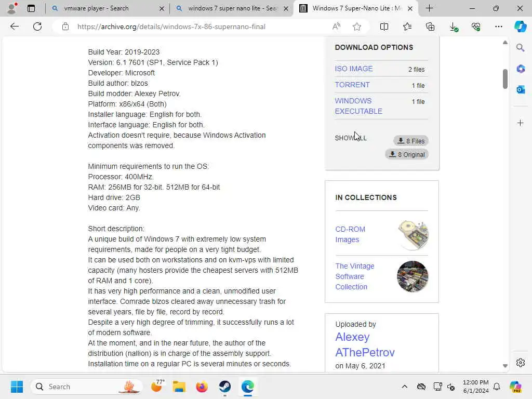Close the windows 7 super nano lite search tab
Image resolution: width=532 pixels, height=399 pixels.
click(286, 8)
